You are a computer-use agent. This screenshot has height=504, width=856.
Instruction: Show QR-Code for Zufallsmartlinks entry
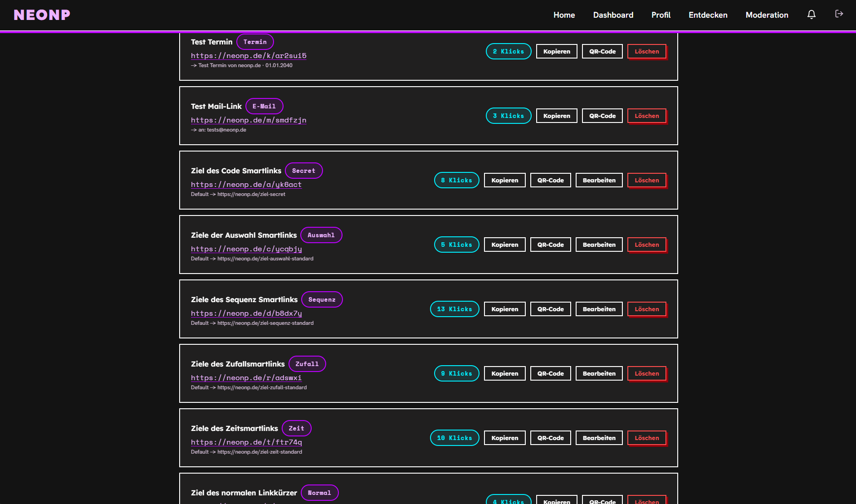550,373
